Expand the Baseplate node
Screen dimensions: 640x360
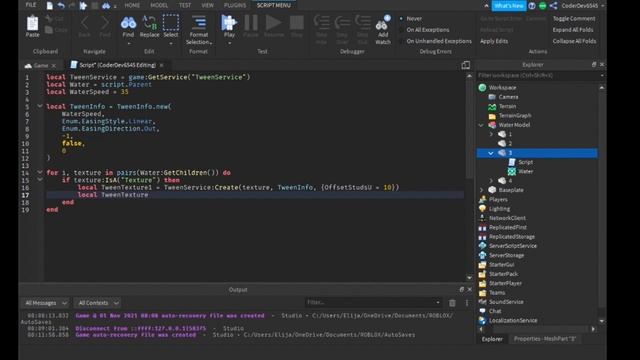pyautogui.click(x=481, y=190)
